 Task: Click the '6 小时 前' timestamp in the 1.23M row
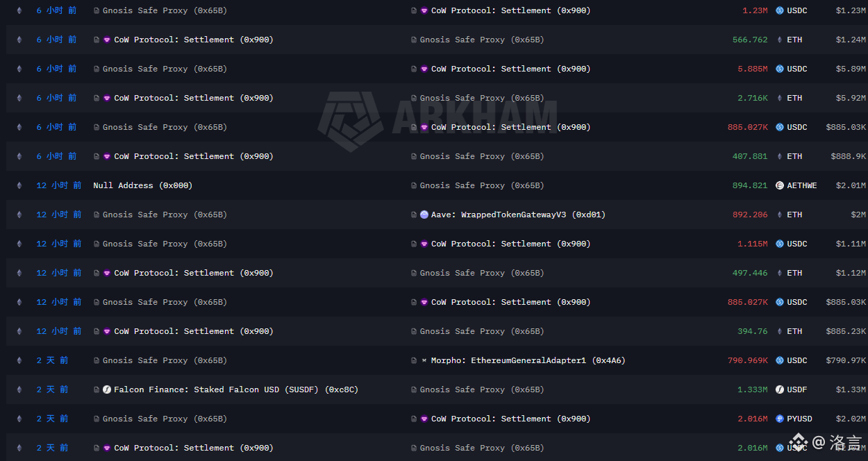pos(57,10)
